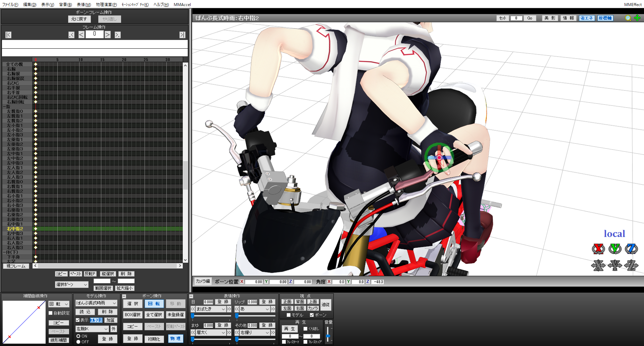This screenshot has height=346, width=644.
Task: Click the gray Z move axis icon
Action: (x=631, y=265)
